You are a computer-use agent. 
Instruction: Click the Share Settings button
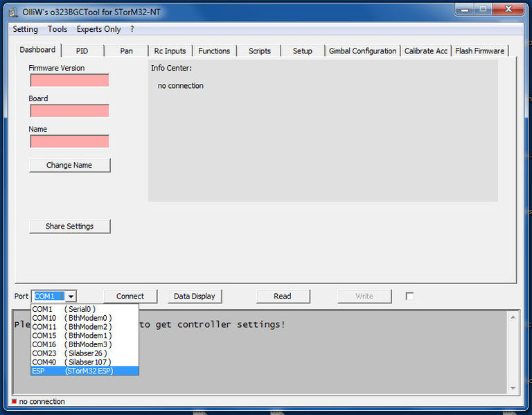(69, 227)
